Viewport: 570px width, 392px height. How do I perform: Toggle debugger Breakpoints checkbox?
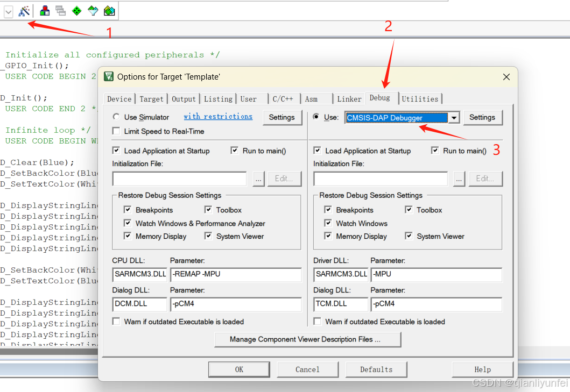pos(328,209)
